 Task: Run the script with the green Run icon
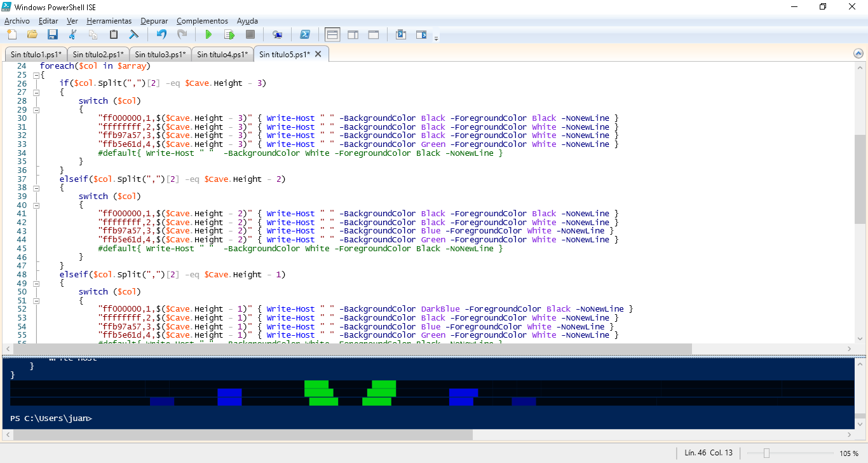208,34
